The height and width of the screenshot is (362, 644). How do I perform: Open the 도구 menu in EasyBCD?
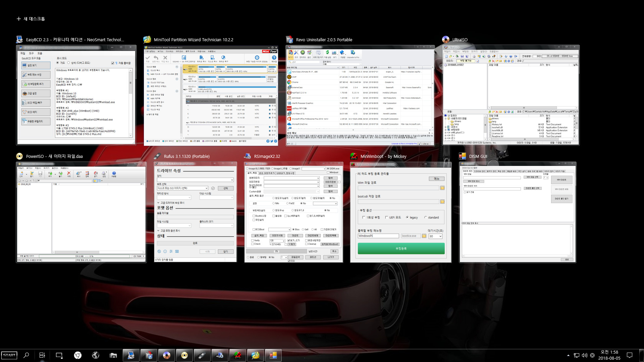click(x=31, y=53)
